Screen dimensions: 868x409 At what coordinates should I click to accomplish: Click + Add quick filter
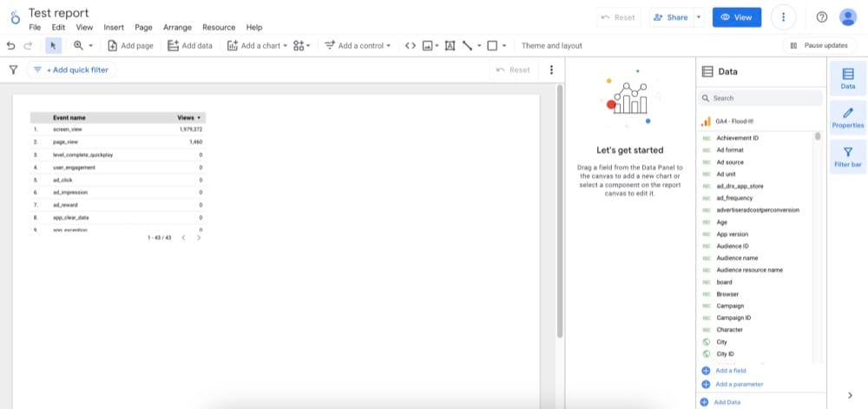click(71, 69)
